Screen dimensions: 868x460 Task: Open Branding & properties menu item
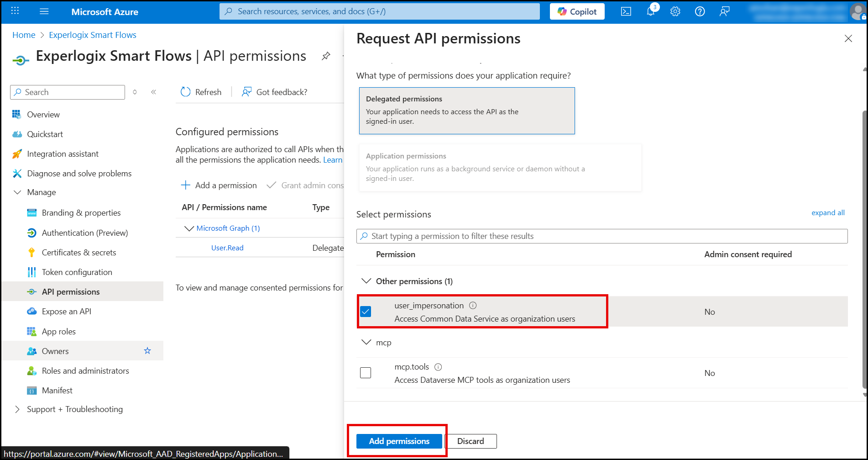click(x=82, y=213)
